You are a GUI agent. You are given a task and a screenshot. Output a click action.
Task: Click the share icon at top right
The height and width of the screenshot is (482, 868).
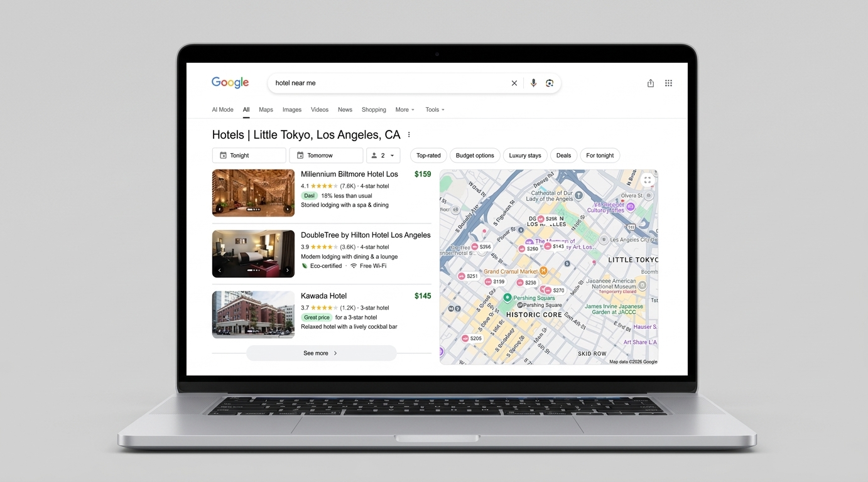point(651,83)
